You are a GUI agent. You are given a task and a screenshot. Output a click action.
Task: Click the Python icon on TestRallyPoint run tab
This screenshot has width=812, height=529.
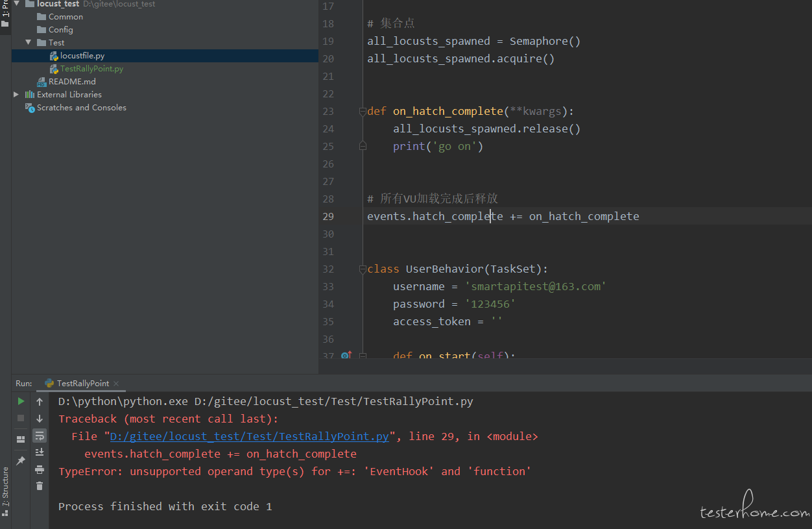49,384
